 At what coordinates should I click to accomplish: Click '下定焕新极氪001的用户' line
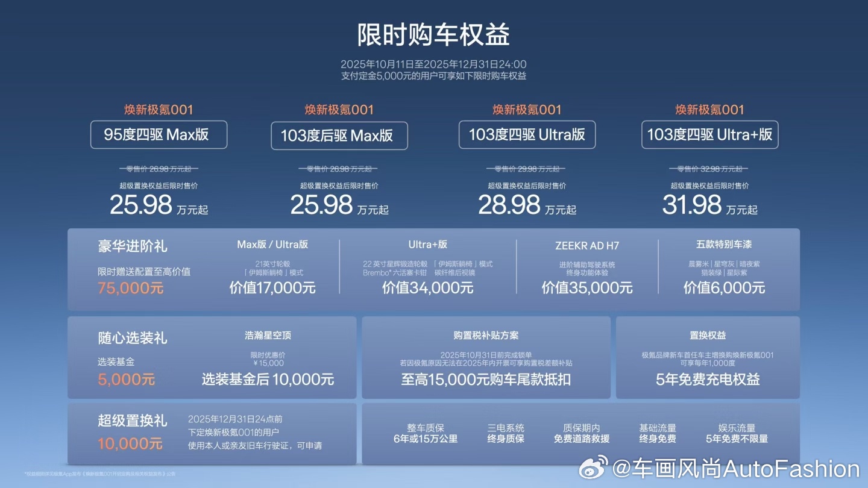coord(233,432)
